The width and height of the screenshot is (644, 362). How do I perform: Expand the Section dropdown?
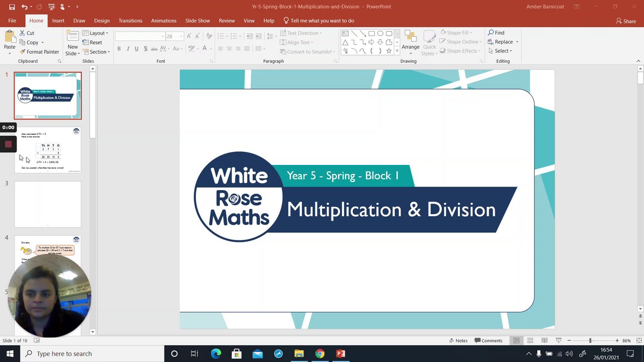click(96, 52)
